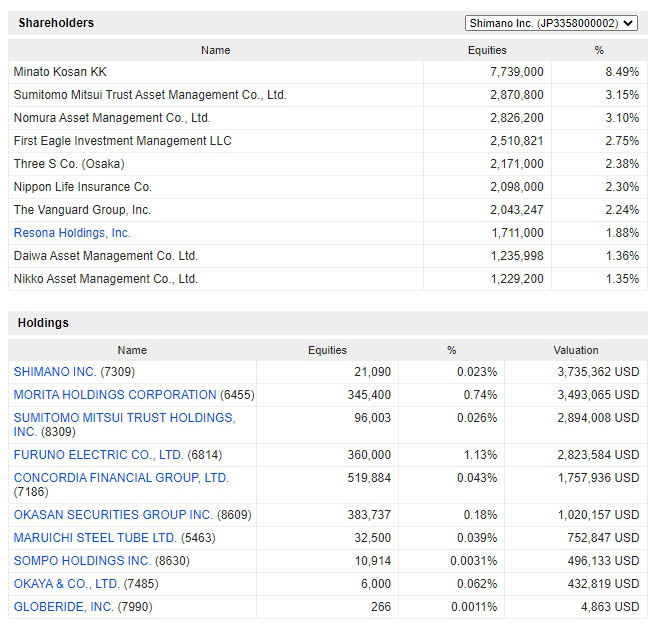Click the 1,757,936 USD valuation
658x627 pixels.
click(x=598, y=478)
